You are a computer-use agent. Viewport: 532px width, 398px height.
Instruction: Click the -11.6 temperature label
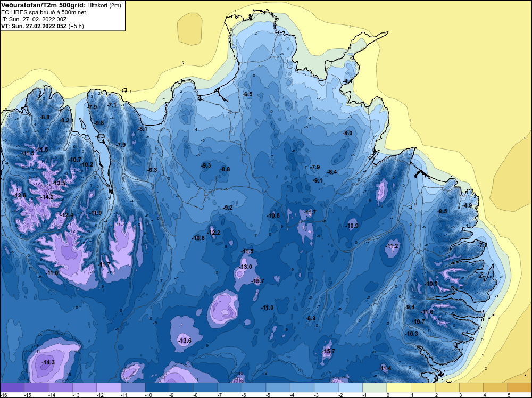point(427,312)
